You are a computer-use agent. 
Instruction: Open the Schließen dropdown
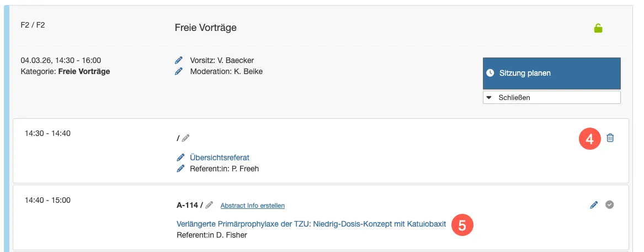[551, 97]
